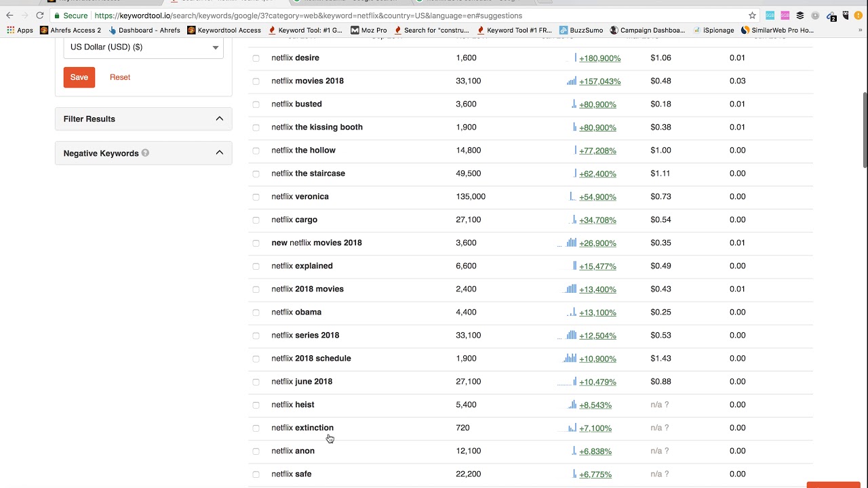Tick the checkbox for netflix heist
The height and width of the screenshot is (488, 868).
click(256, 405)
